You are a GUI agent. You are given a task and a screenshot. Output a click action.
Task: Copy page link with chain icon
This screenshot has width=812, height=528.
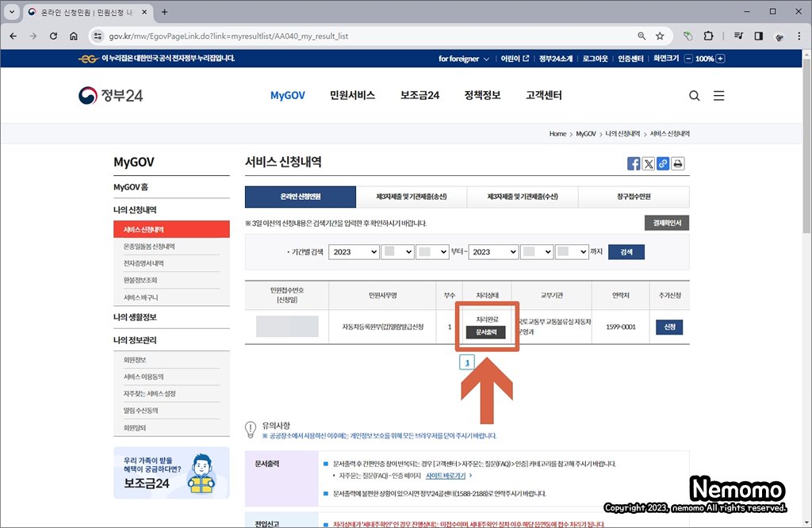click(663, 163)
